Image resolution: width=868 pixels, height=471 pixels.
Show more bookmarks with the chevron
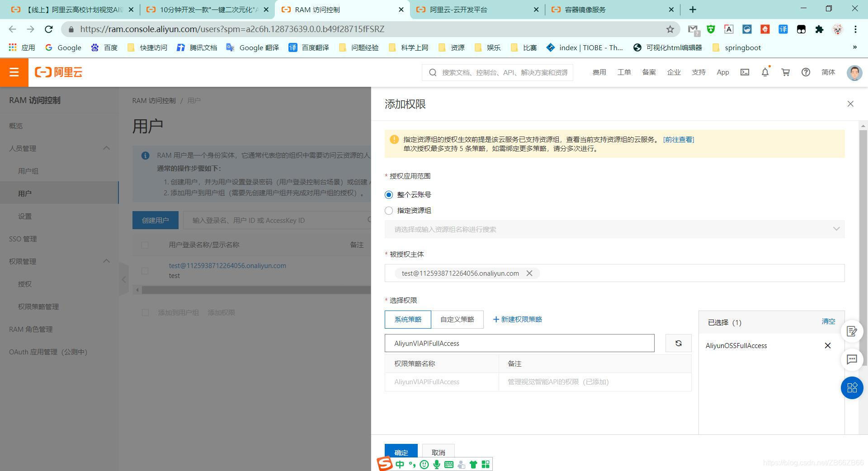854,47
